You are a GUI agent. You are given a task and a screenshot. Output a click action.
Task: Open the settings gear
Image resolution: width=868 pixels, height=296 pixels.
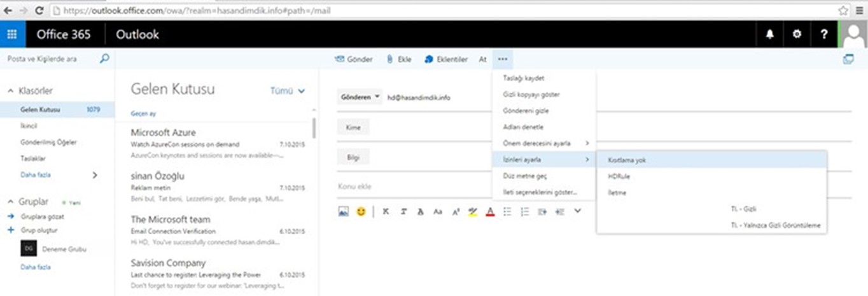point(797,34)
